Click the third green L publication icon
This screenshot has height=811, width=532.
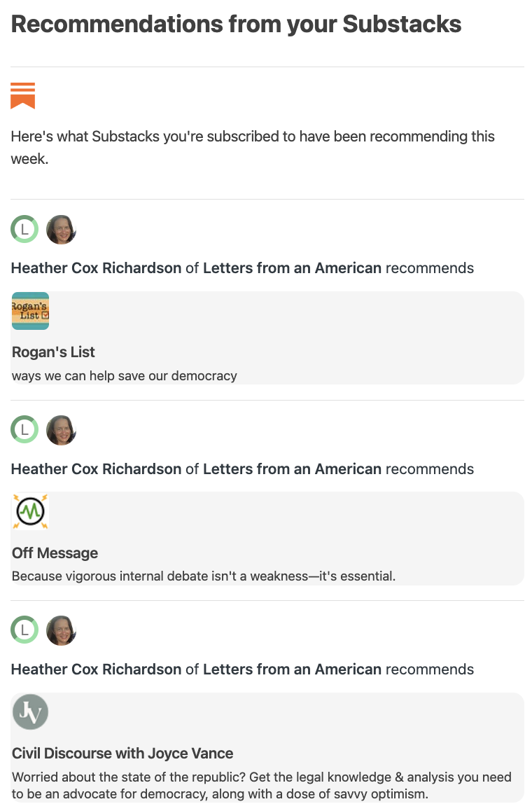pos(24,630)
